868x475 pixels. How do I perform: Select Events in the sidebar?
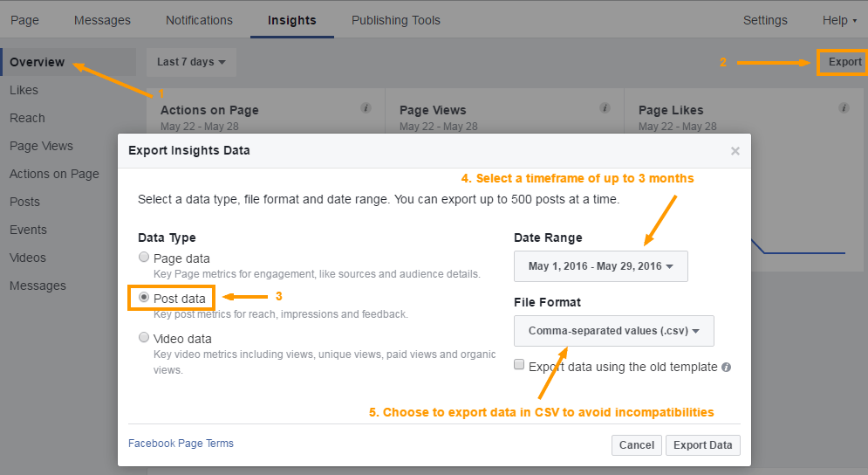[28, 230]
